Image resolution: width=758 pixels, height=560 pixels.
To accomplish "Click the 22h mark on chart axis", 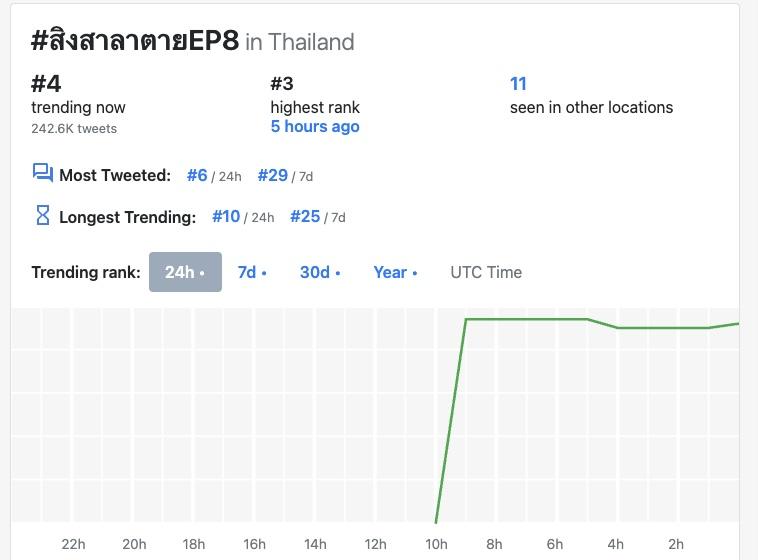I will [x=73, y=544].
